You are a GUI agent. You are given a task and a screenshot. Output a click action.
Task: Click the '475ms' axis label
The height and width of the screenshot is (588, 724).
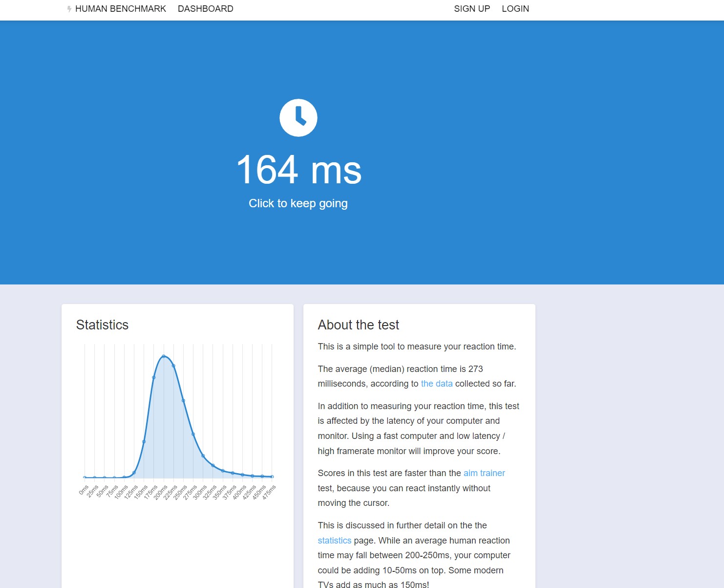tap(269, 492)
